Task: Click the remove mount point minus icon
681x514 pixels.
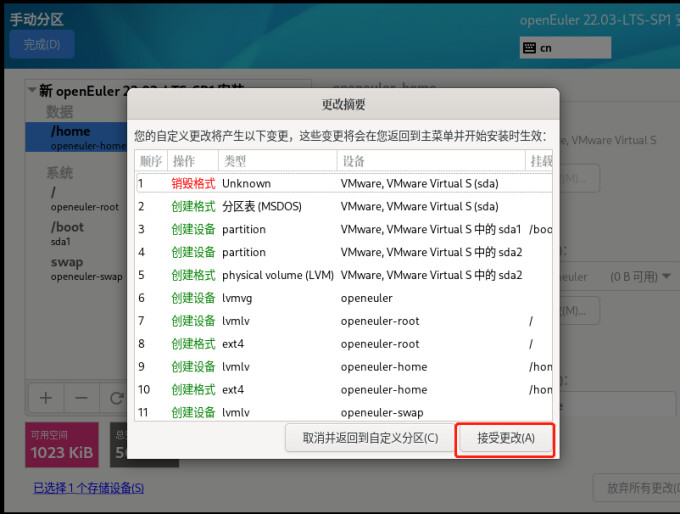Action: 82,397
